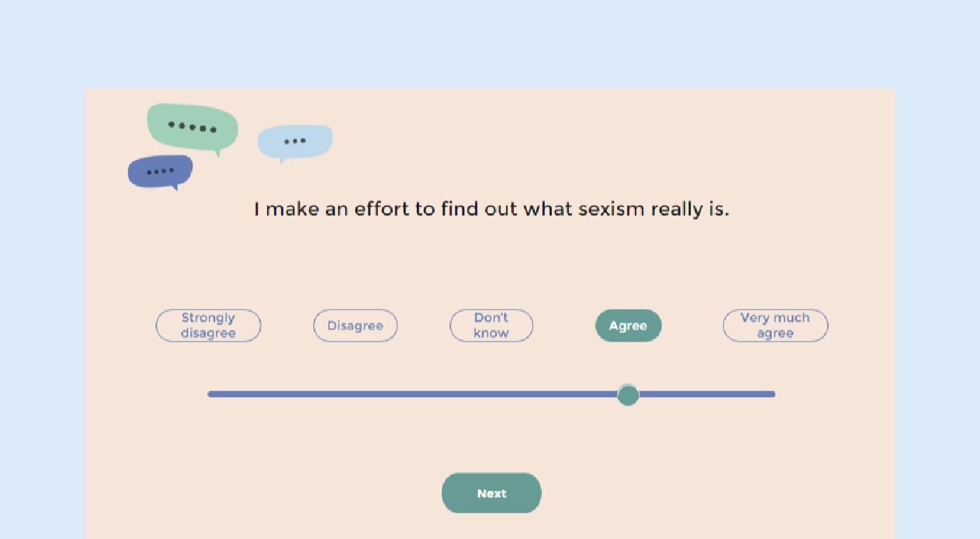This screenshot has width=980, height=539.
Task: Click the light blue page background above the card
Action: 490,43
